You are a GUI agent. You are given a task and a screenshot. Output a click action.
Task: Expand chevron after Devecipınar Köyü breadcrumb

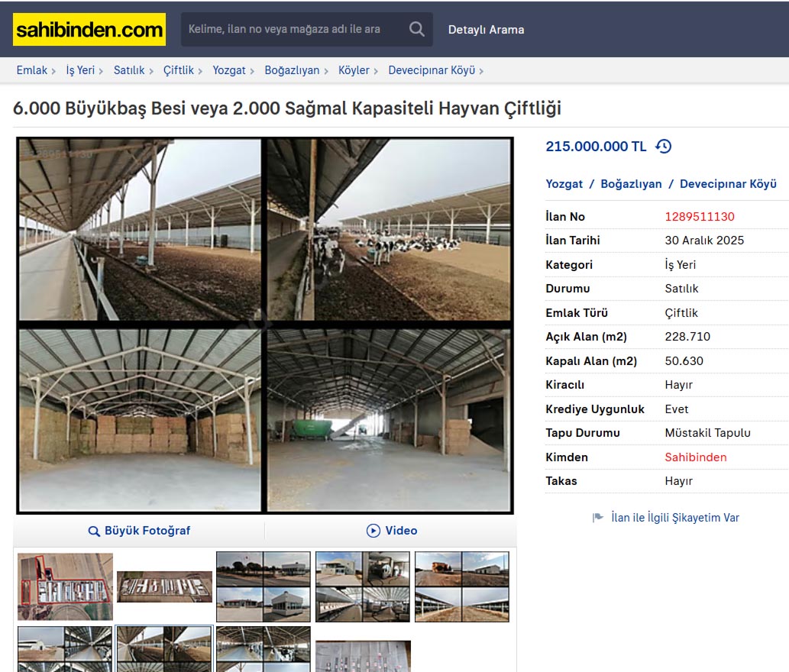481,71
